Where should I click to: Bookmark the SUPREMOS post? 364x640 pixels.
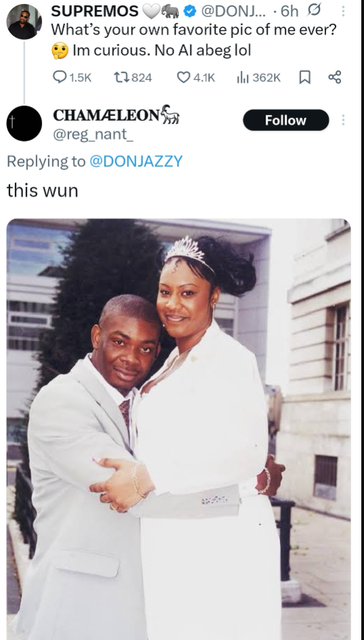[305, 77]
